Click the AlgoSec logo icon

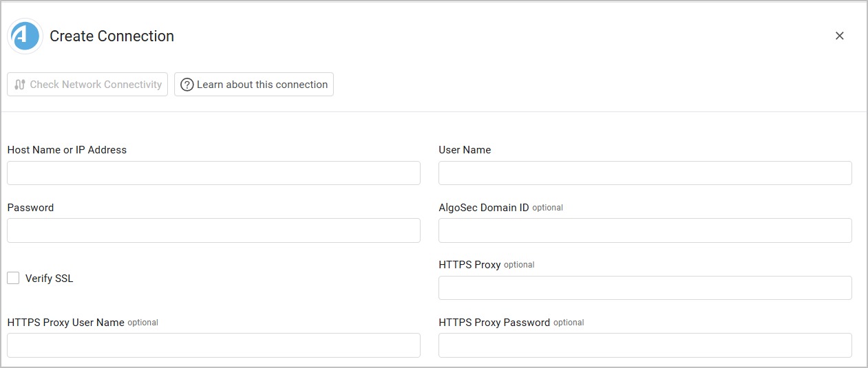(25, 36)
